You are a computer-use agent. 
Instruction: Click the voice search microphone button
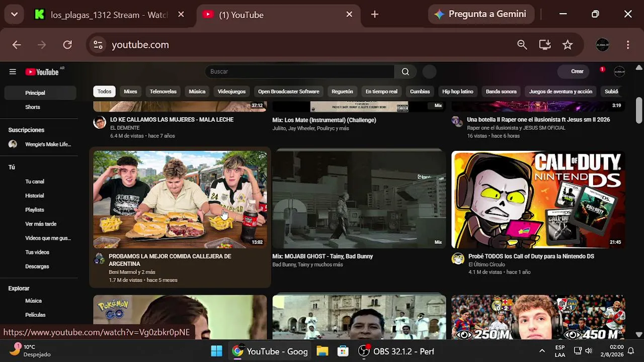429,71
